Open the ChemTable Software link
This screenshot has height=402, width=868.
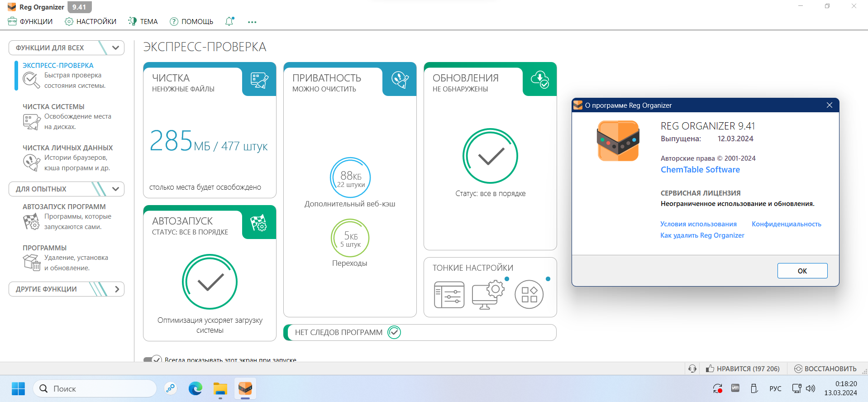point(700,170)
